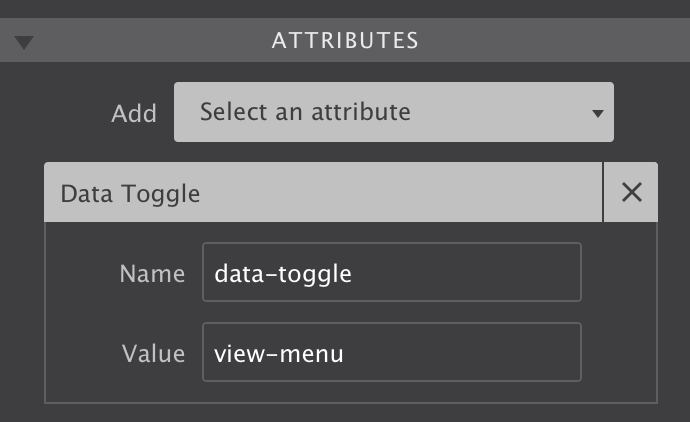Click blank area right of Data Toggle text
This screenshot has height=422, width=690.
tap(400, 192)
